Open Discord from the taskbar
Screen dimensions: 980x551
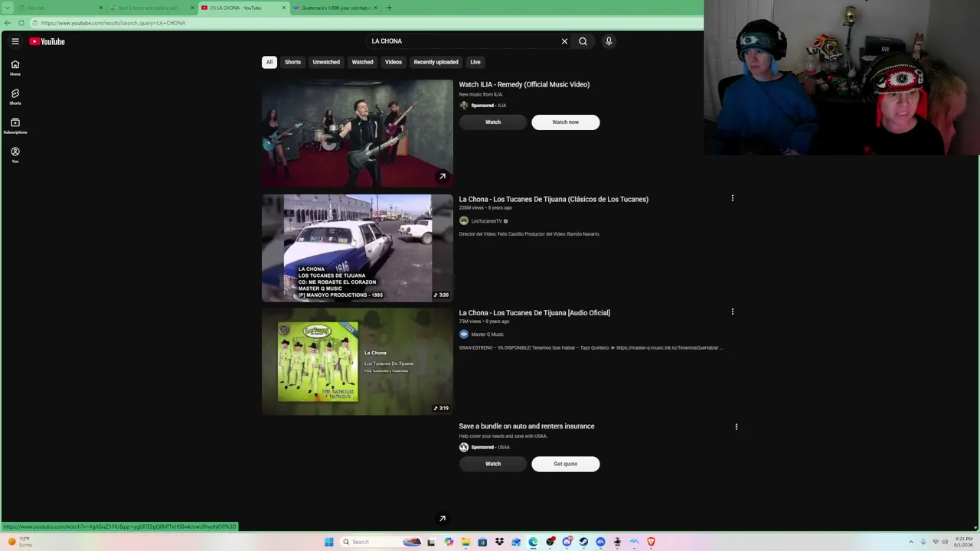pos(567,542)
